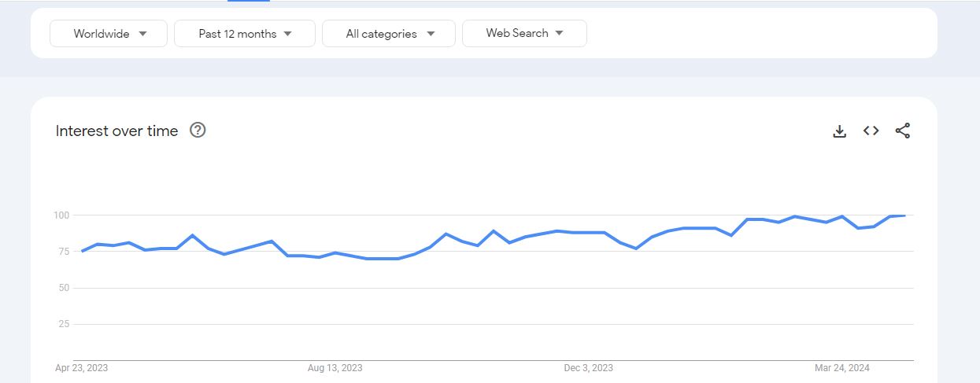Image resolution: width=980 pixels, height=383 pixels.
Task: Click the Apr 23, 2023 axis label
Action: [x=82, y=368]
